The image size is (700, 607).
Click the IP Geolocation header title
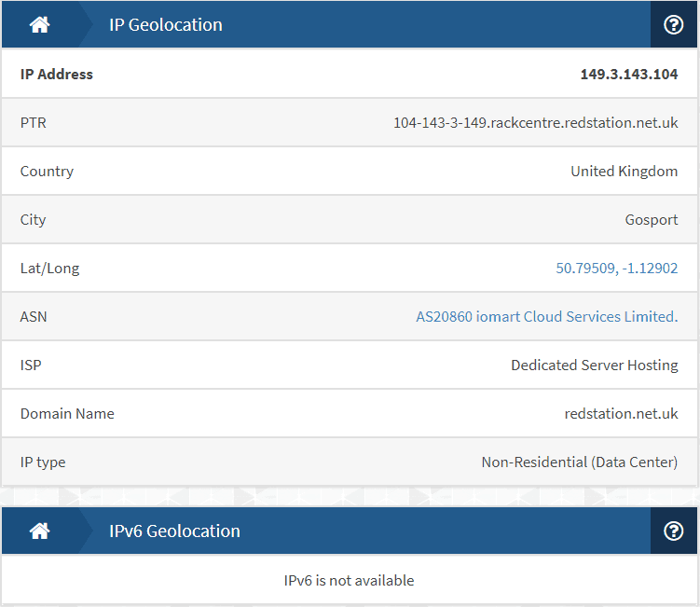pyautogui.click(x=166, y=24)
